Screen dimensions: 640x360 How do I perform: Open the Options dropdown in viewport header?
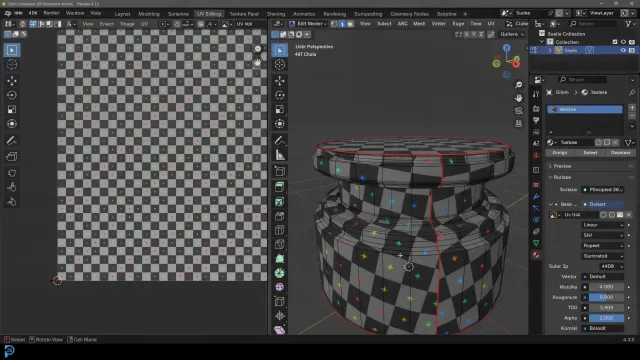tap(512, 35)
